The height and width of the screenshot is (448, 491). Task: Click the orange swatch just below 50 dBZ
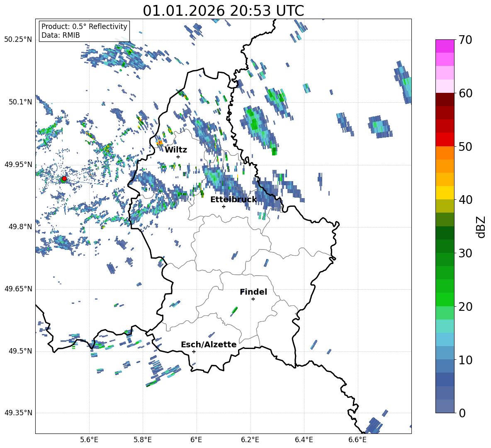[445, 153]
